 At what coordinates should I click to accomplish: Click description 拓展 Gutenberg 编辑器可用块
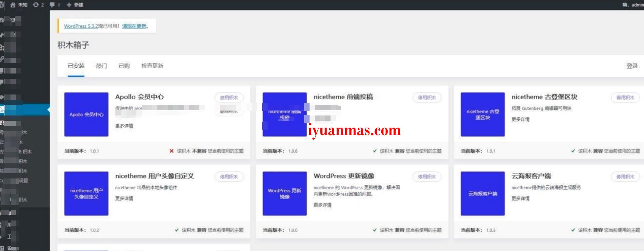coord(541,108)
